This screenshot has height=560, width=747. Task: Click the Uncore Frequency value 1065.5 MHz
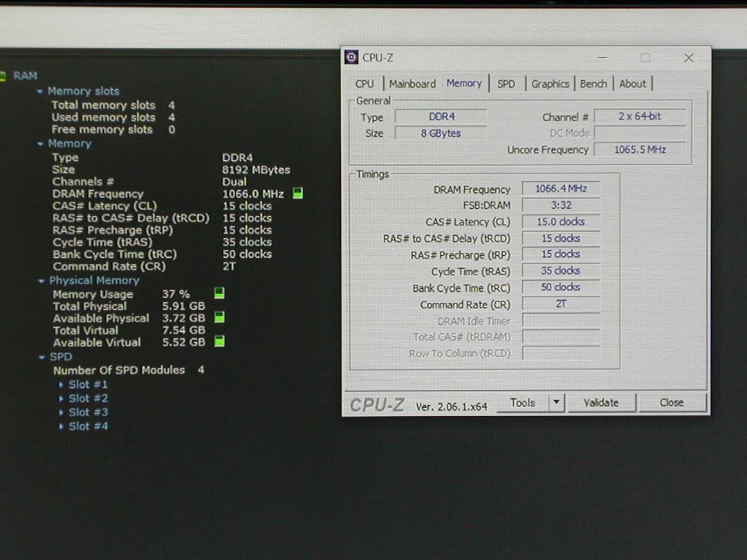[640, 149]
